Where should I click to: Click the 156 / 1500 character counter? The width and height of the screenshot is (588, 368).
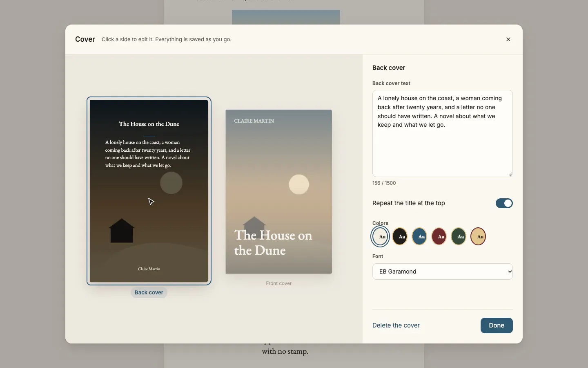(x=384, y=183)
